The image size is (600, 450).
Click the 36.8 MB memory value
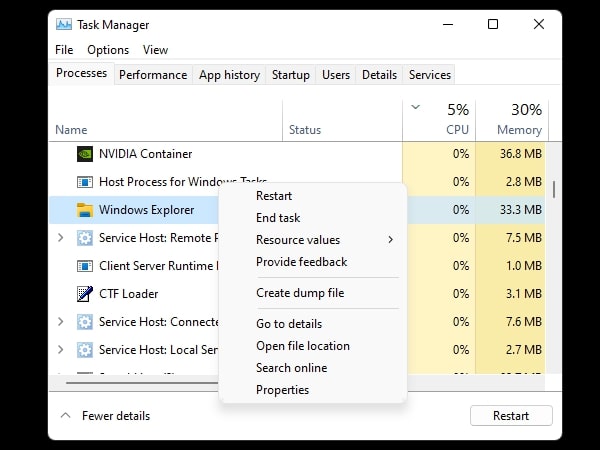pyautogui.click(x=521, y=154)
